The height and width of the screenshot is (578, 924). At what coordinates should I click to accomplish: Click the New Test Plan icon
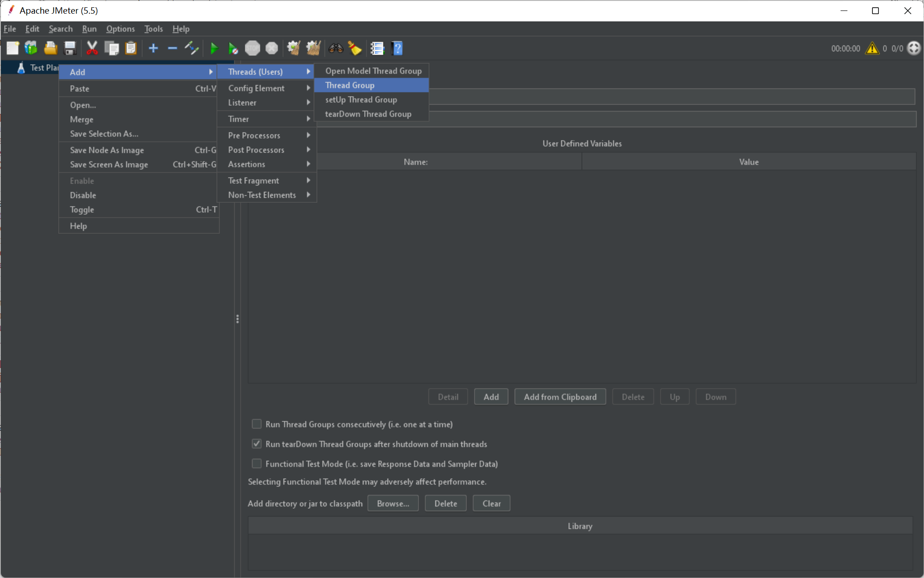pyautogui.click(x=13, y=48)
